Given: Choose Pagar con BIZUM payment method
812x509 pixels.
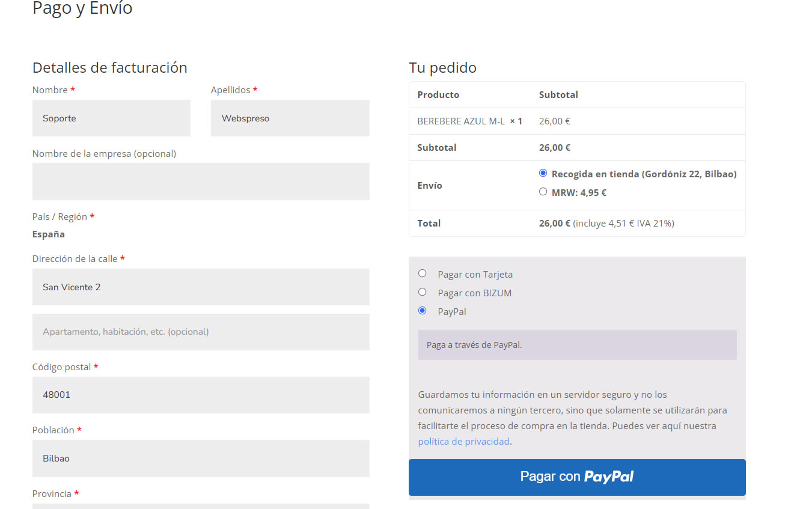Looking at the screenshot, I should tap(423, 292).
